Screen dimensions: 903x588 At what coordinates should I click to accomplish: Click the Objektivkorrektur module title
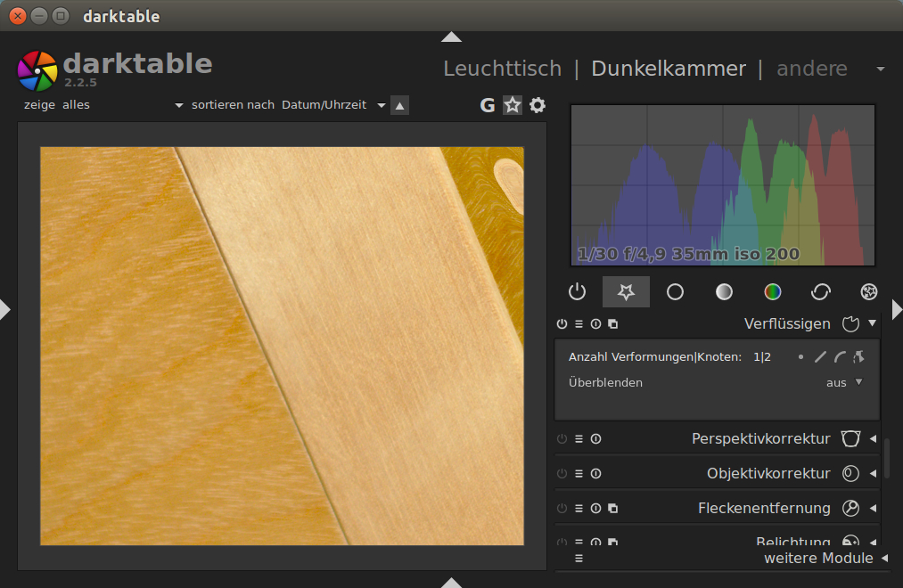[x=768, y=473]
